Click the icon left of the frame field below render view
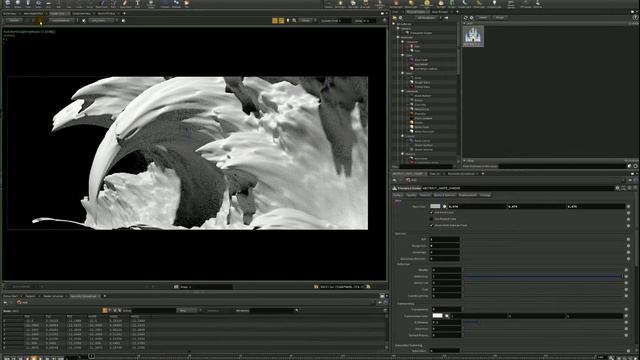The width and height of the screenshot is (640, 360). (176, 287)
